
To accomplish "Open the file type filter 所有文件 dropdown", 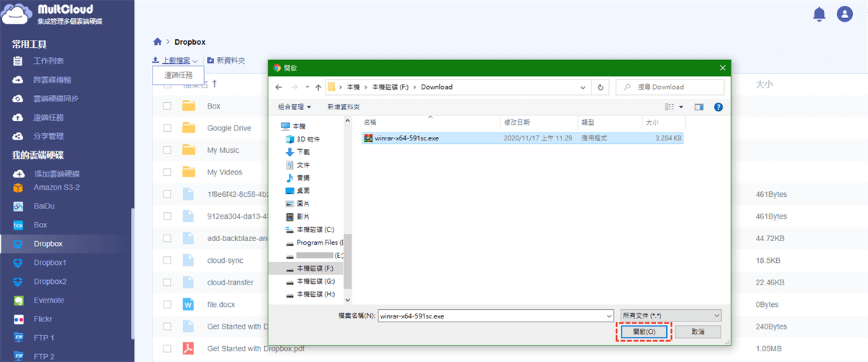I will click(671, 316).
